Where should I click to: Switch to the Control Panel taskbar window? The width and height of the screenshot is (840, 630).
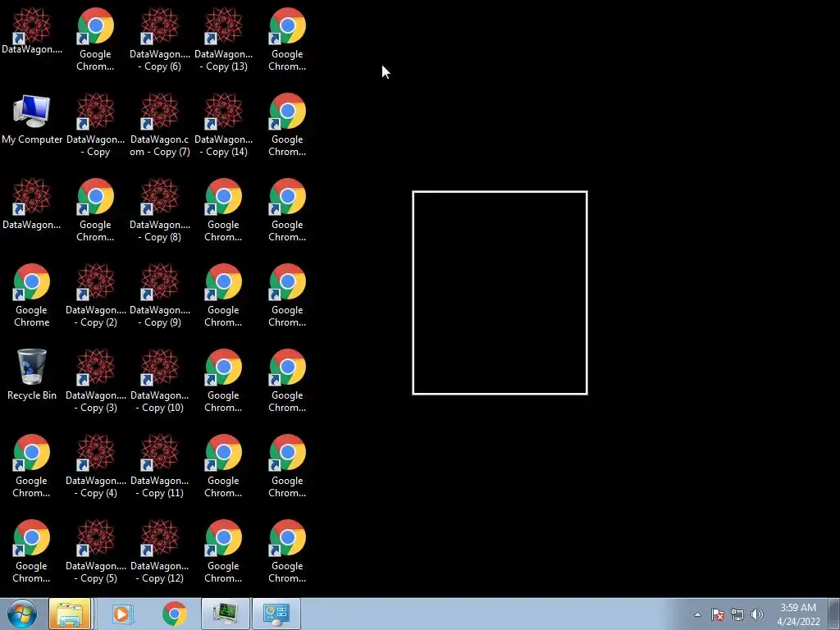click(x=276, y=614)
